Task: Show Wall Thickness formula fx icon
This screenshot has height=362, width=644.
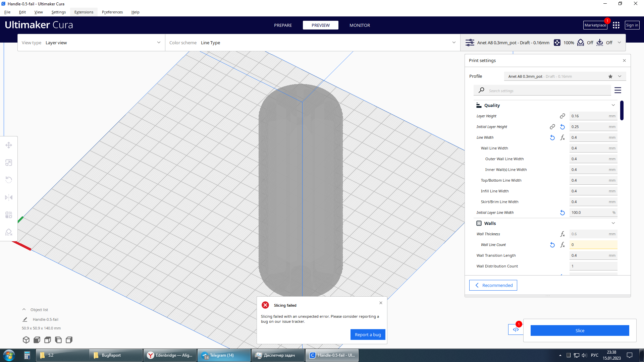Action: pos(562,234)
